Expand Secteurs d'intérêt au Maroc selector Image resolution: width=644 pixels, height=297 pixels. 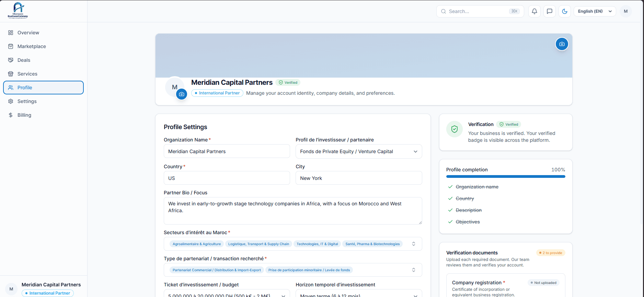click(x=293, y=244)
